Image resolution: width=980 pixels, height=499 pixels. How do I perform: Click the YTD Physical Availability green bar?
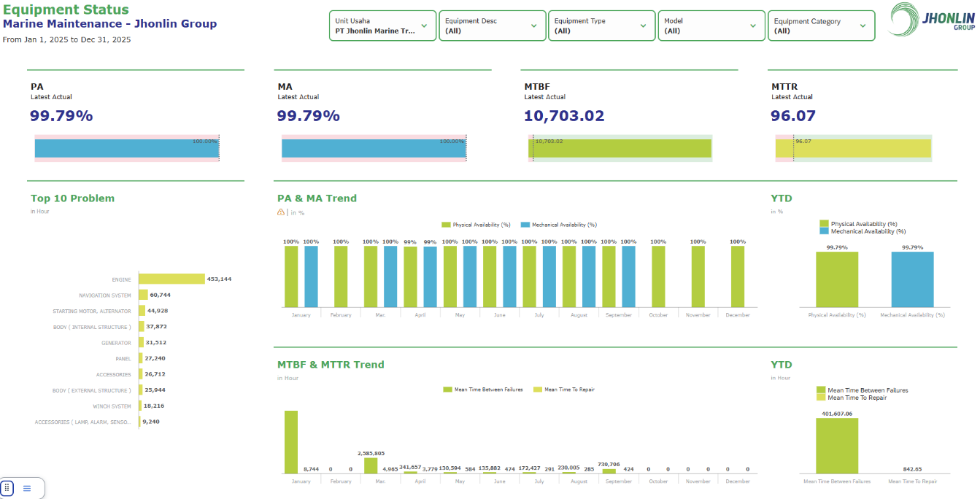click(x=837, y=279)
